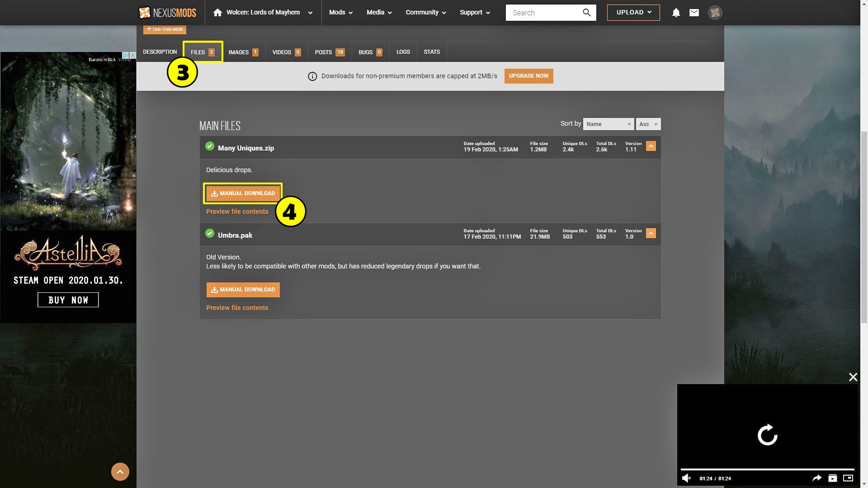868x488 pixels.
Task: Preview file contents of Many Uniques.zip
Action: [x=237, y=211]
